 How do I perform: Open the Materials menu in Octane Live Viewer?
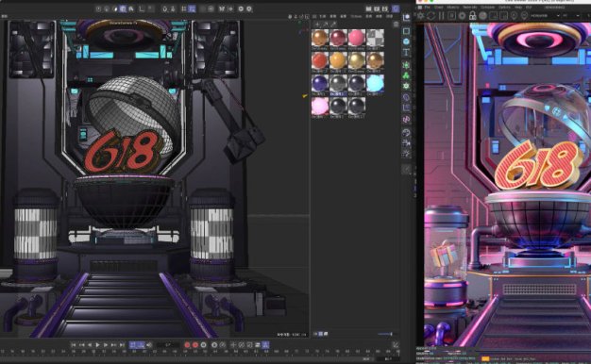pos(469,8)
